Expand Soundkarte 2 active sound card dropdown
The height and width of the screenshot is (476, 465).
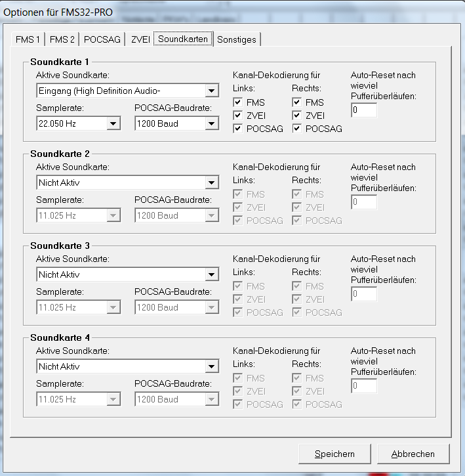pyautogui.click(x=211, y=183)
